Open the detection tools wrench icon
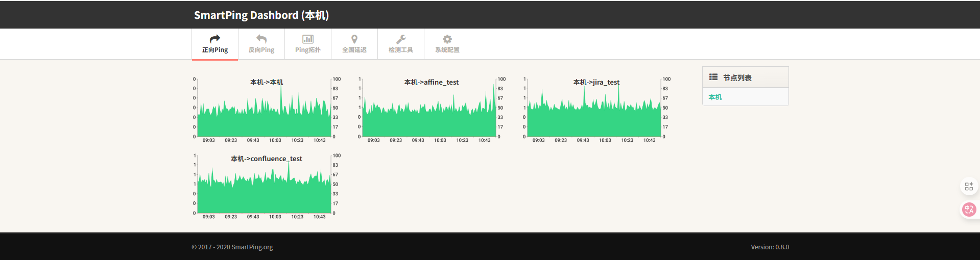 point(401,39)
